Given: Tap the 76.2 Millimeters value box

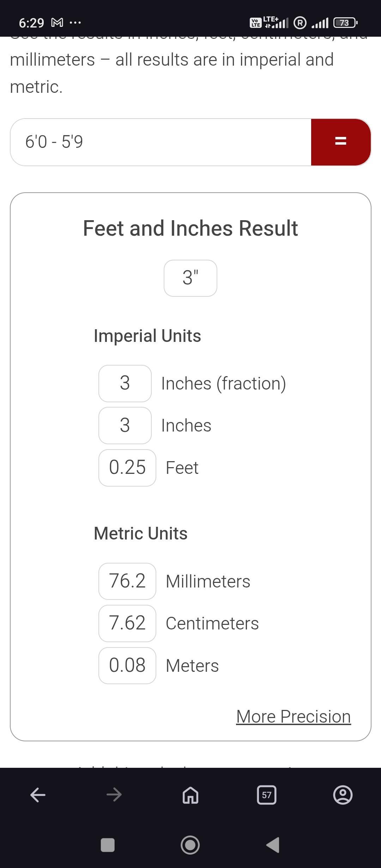Looking at the screenshot, I should coord(127,581).
